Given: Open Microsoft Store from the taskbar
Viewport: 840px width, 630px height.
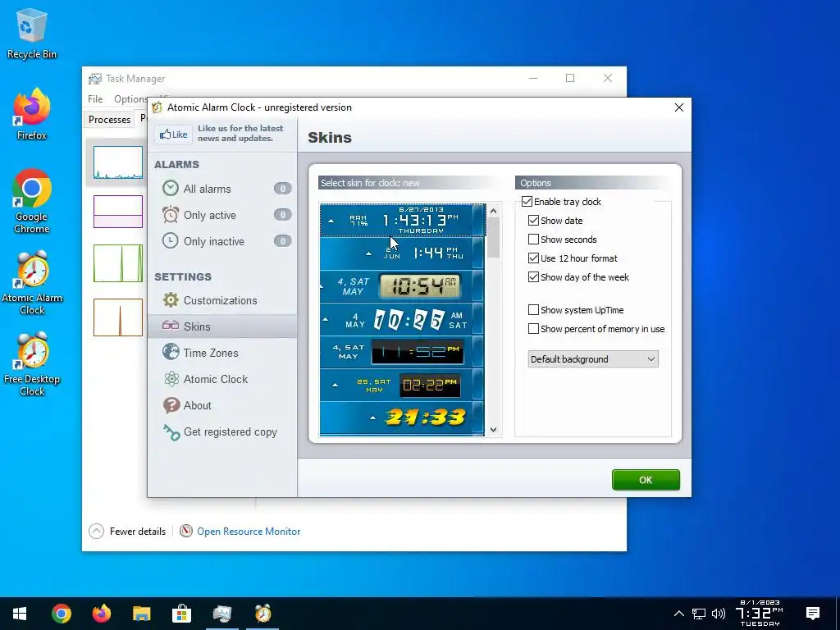Looking at the screenshot, I should coord(181,614).
